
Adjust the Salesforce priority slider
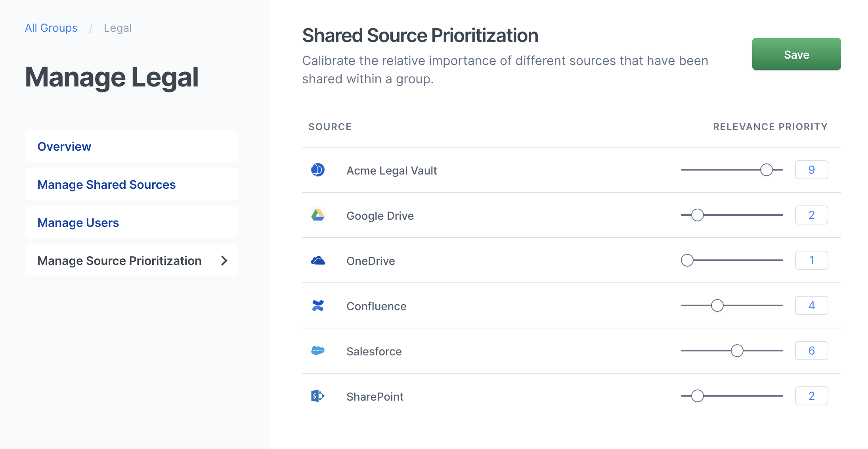737,350
